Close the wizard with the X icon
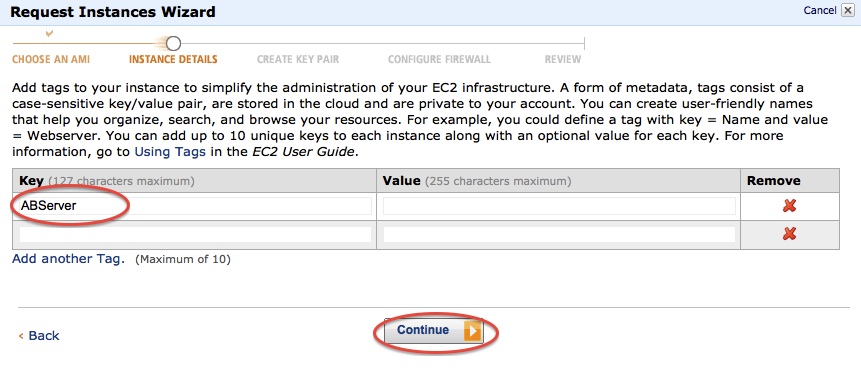 click(847, 10)
